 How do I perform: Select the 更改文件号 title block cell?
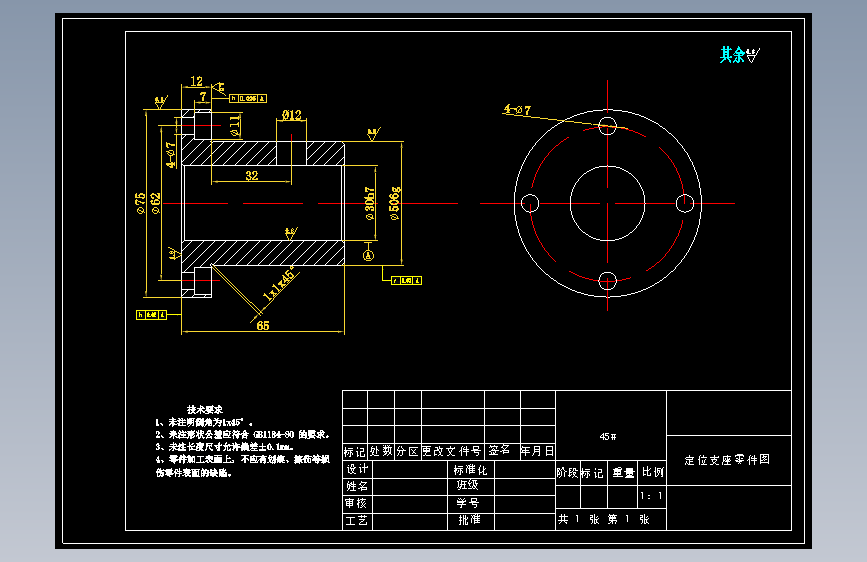pyautogui.click(x=452, y=451)
